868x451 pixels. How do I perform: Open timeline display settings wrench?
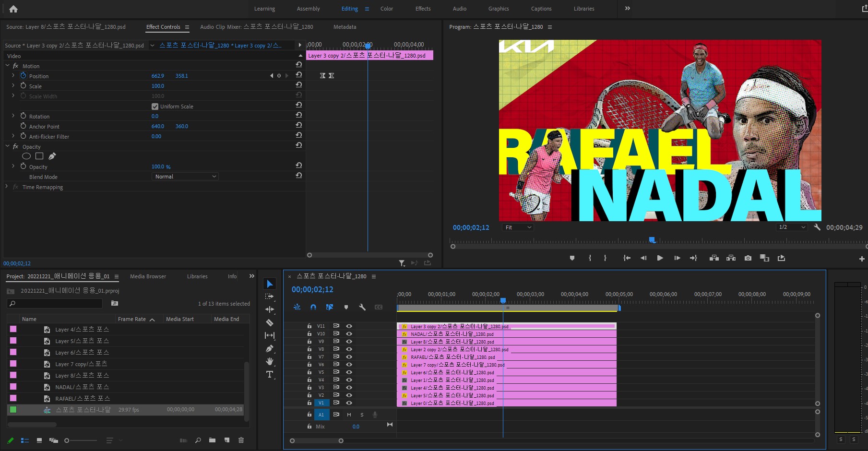(x=362, y=307)
